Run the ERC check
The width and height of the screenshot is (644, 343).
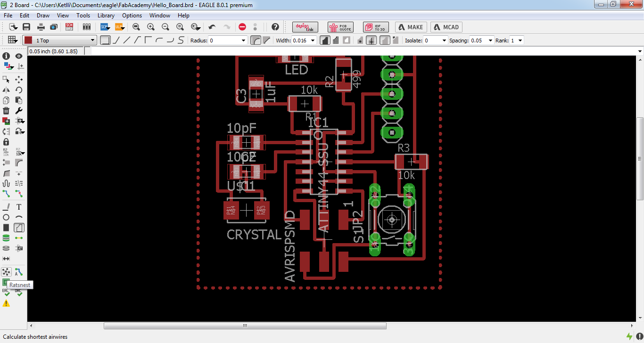coord(6,293)
